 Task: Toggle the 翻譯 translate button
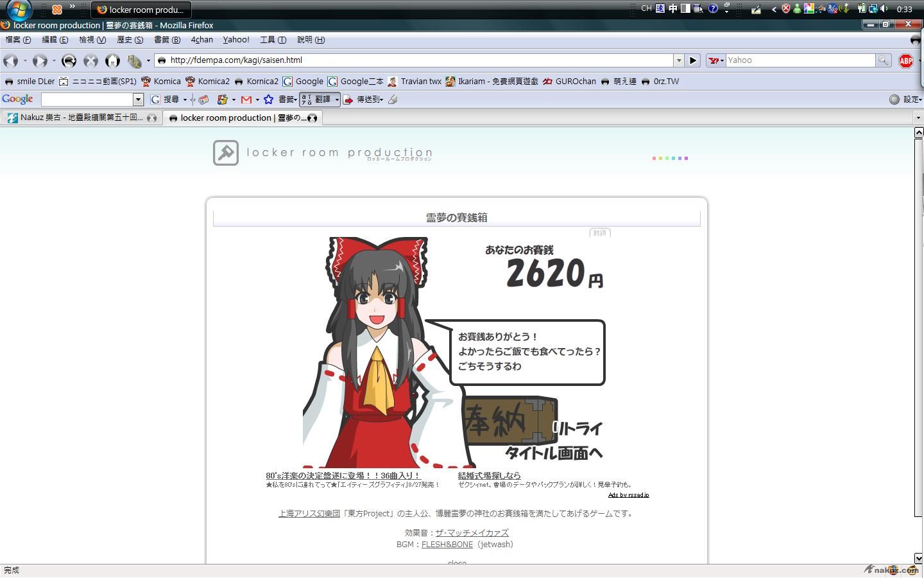point(320,100)
